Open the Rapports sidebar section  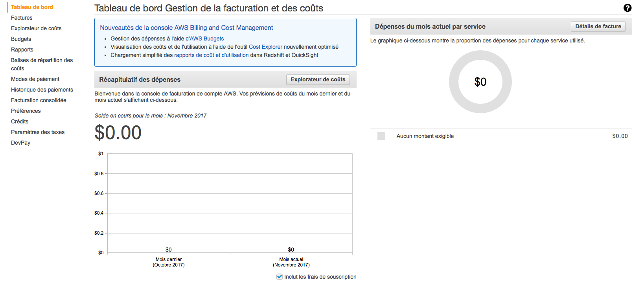pos(22,50)
